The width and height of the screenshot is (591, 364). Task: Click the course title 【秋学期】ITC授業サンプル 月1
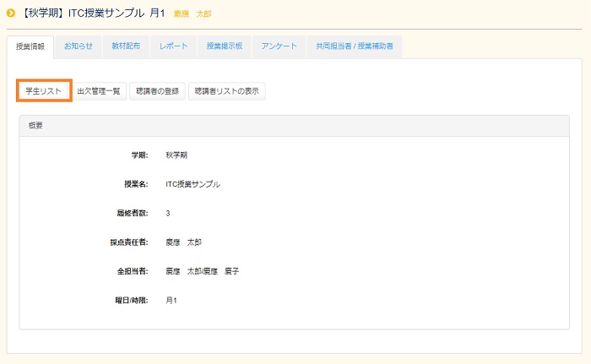point(93,14)
